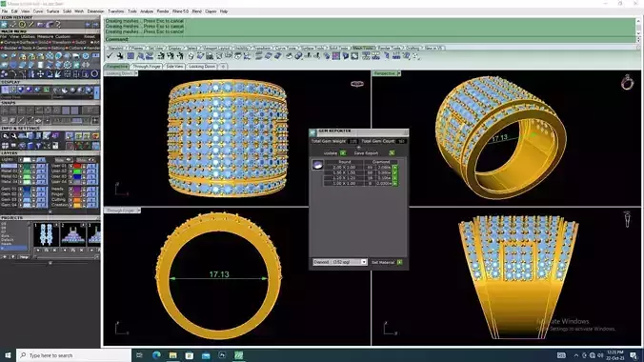
Task: Select the four-arrow move tool icon
Action: coord(40,74)
